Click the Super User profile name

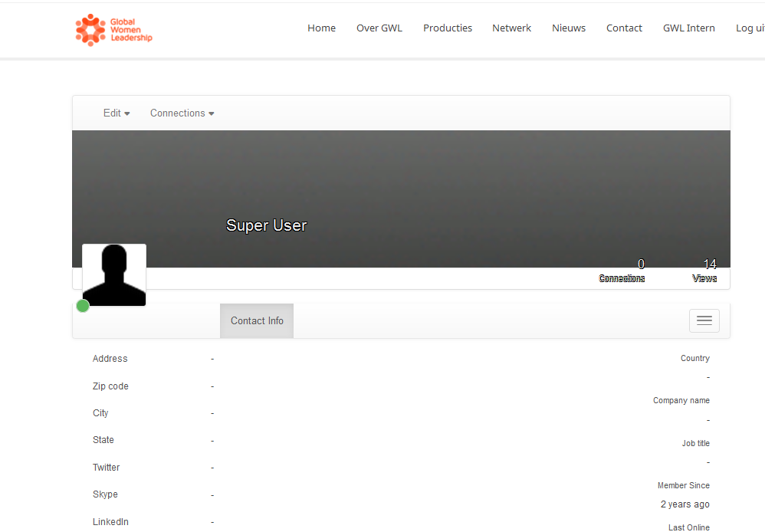point(267,225)
